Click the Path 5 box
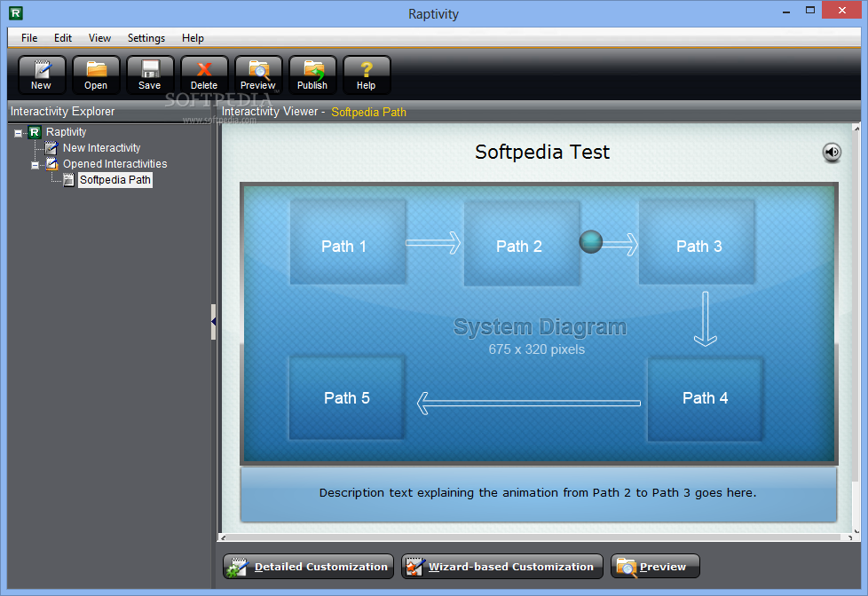 346,397
